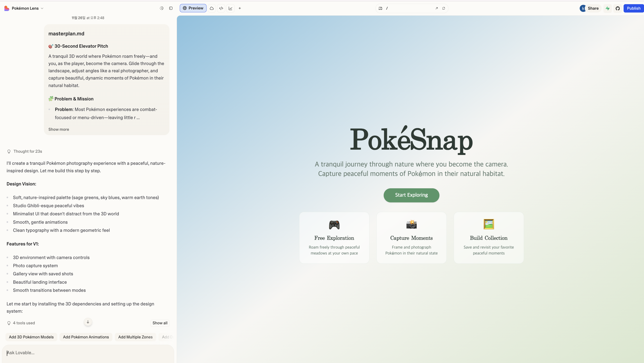Click the message timestamp 11월 26일
644x363 pixels.
click(88, 18)
